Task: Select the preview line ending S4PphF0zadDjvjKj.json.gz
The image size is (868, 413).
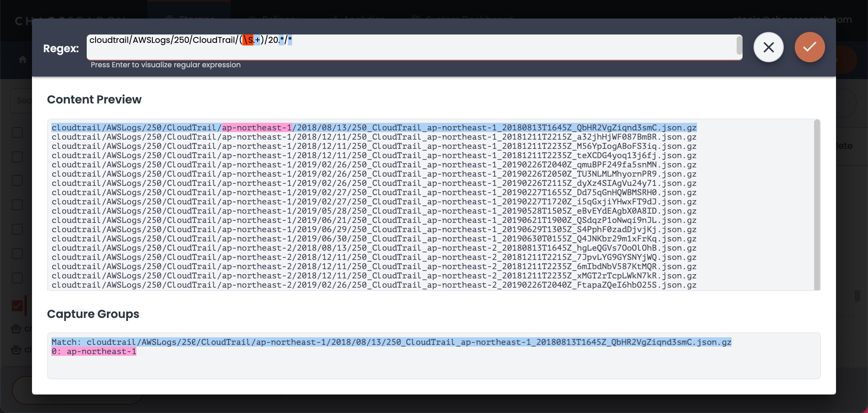Action: 374,229
